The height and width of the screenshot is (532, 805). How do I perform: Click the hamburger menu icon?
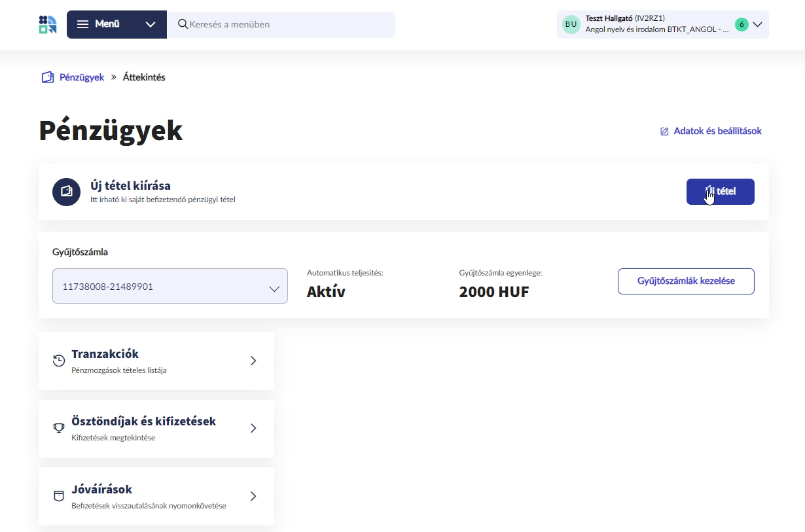point(82,24)
